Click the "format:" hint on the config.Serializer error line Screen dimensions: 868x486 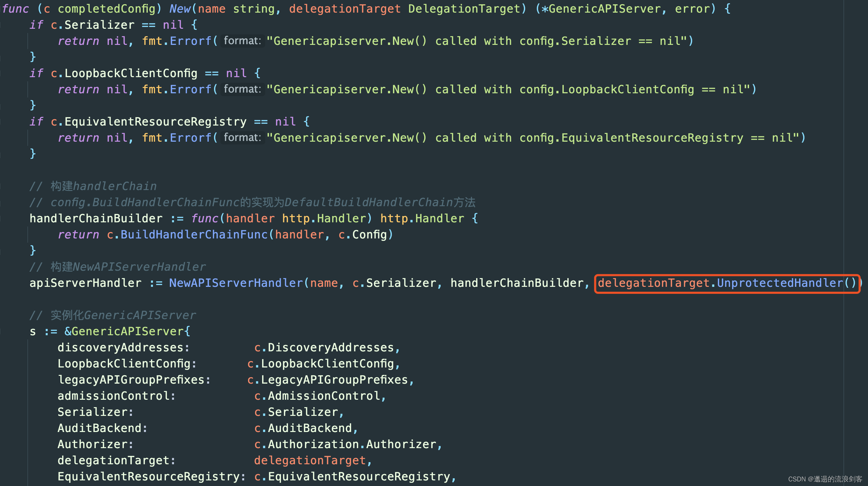(242, 41)
